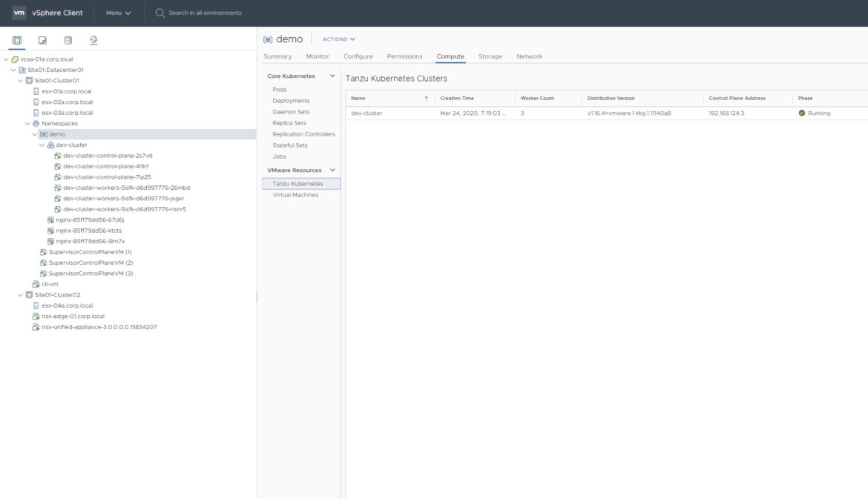Collapse the VMware Resources section
868x499 pixels.
[332, 171]
